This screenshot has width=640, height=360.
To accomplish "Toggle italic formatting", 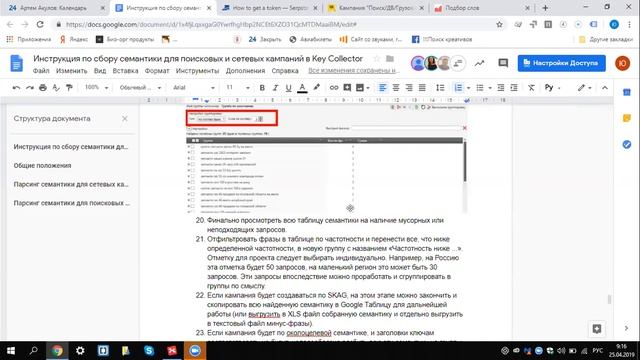I will tap(276, 88).
